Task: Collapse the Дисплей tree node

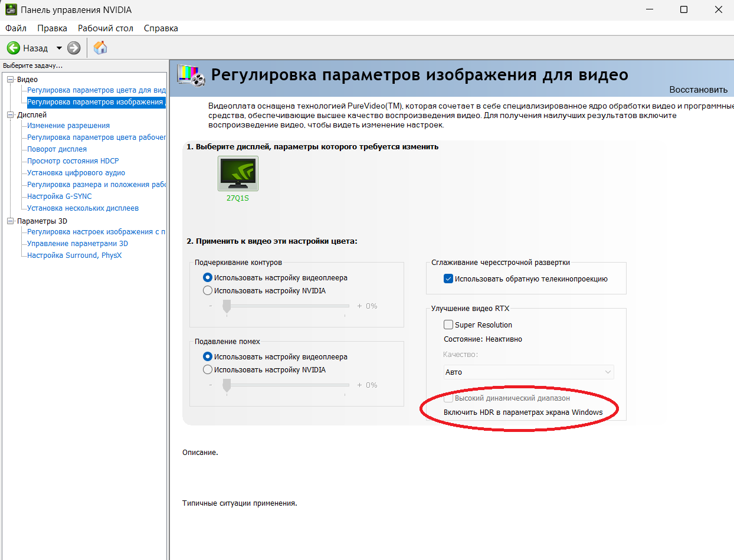Action: [10, 115]
